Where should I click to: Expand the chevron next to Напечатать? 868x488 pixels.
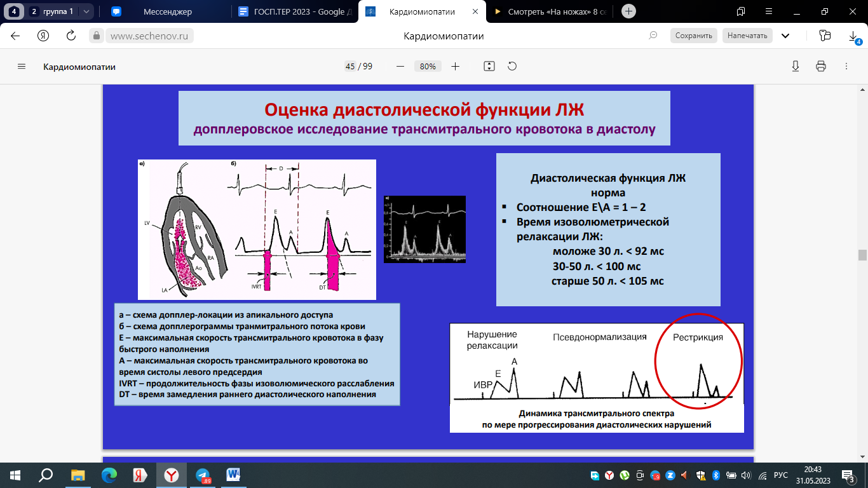pos(786,36)
